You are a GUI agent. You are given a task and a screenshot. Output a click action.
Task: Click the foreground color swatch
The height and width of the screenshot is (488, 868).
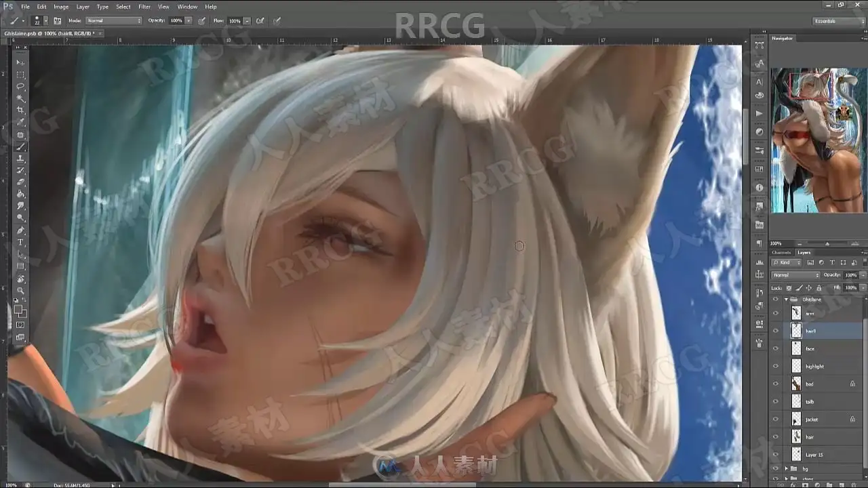(19, 309)
